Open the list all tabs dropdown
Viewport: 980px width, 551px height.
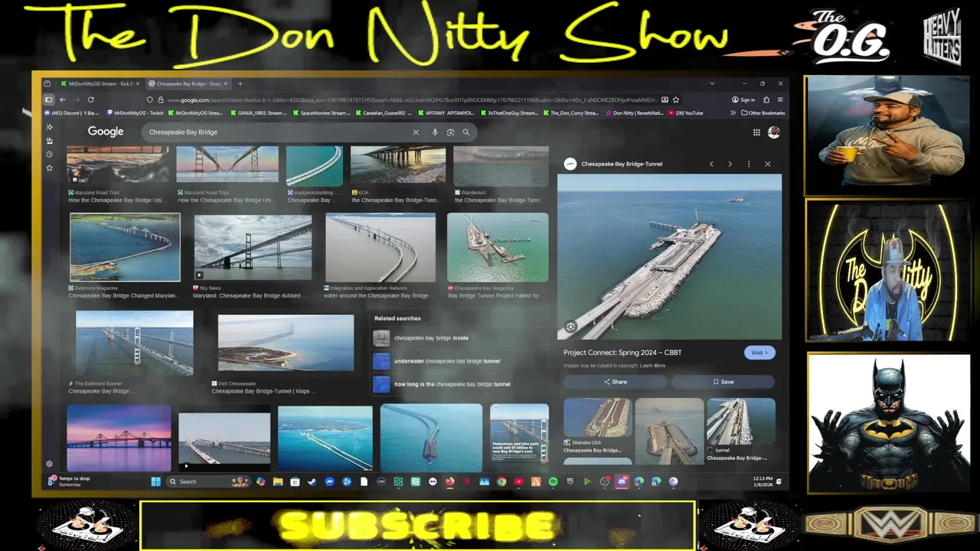712,83
